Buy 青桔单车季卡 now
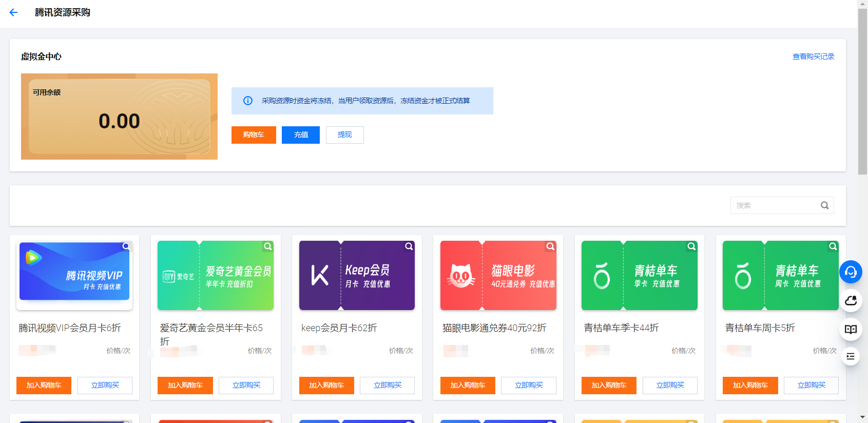The image size is (868, 423). (x=670, y=386)
